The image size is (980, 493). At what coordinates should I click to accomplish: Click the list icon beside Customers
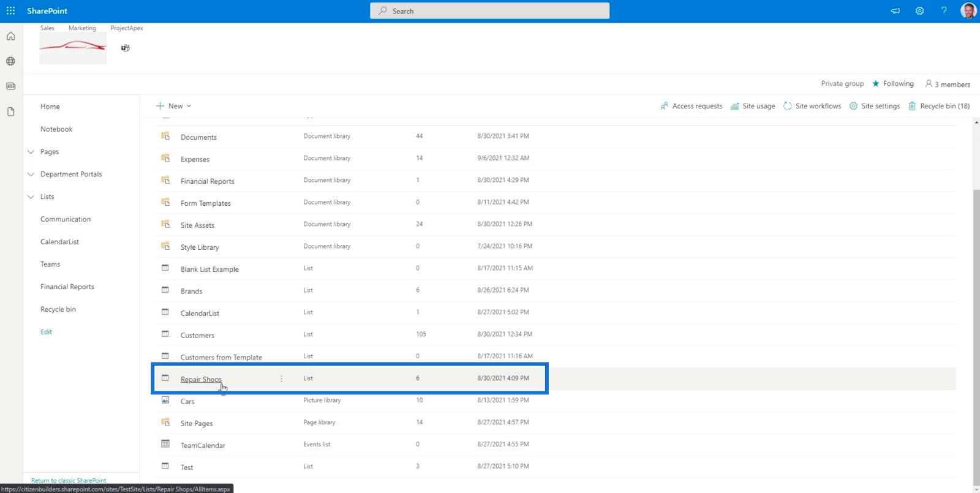(x=165, y=334)
